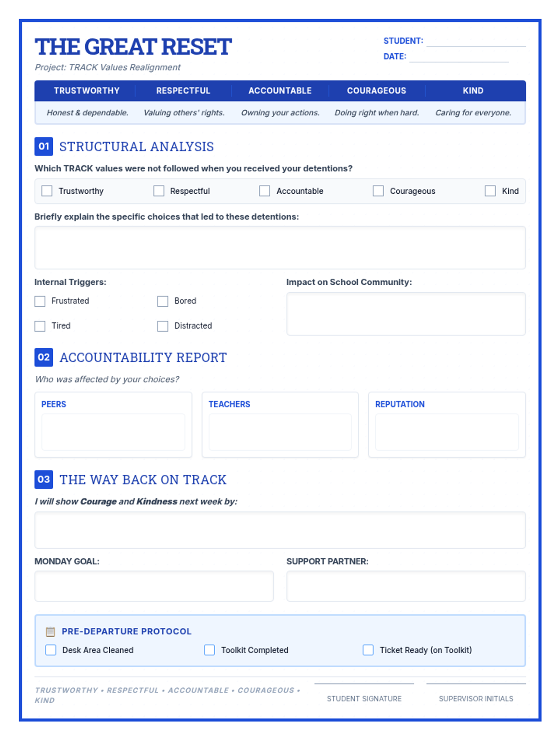Focus the Impact on School Community field
This screenshot has width=560, height=747.
click(406, 314)
